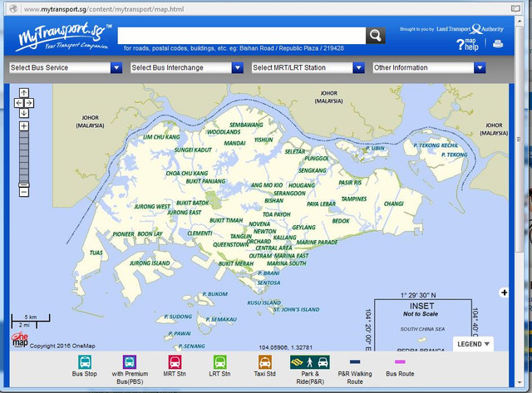
Task: Click the P. SEMAKAU island label
Action: 221,319
